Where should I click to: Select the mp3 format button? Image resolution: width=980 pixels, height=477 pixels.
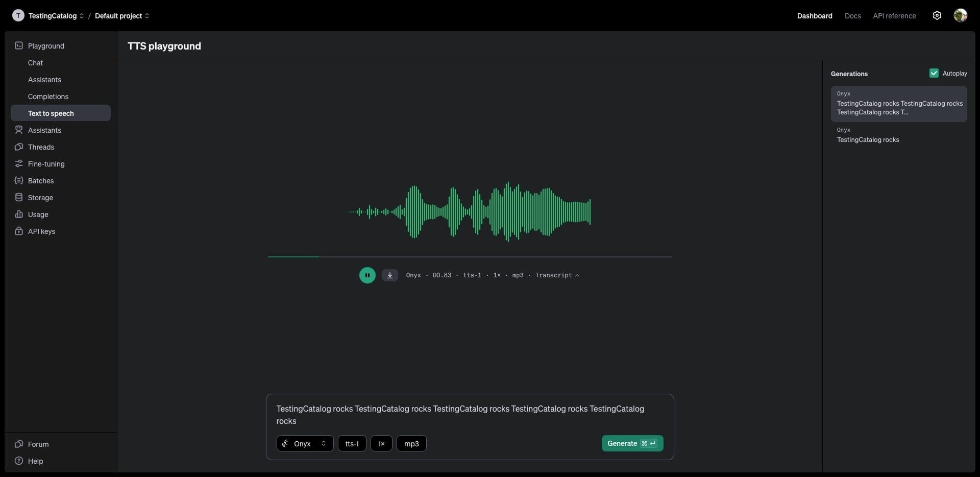click(x=411, y=443)
